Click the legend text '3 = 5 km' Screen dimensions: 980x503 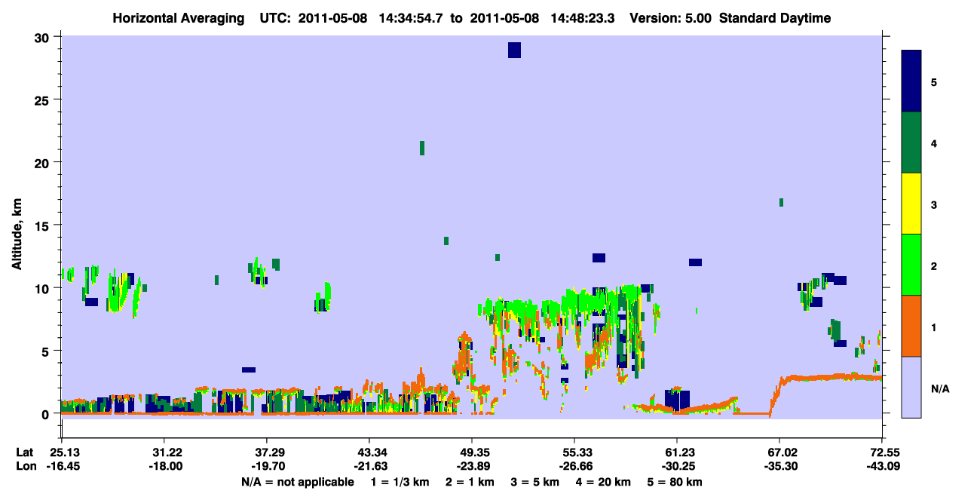coord(535,482)
